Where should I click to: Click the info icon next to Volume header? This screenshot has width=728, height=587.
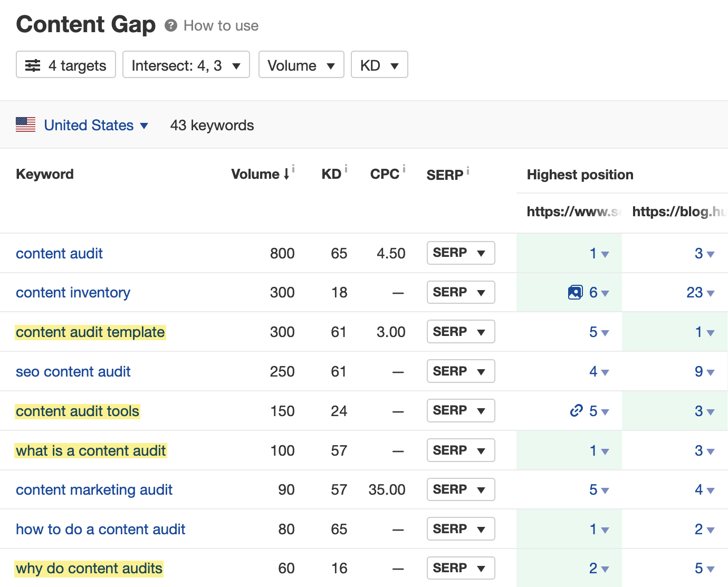294,169
